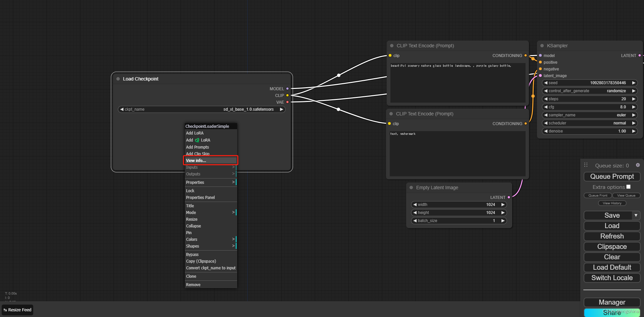Click the Load button
Viewport: 644px width, 317px height.
click(x=612, y=226)
